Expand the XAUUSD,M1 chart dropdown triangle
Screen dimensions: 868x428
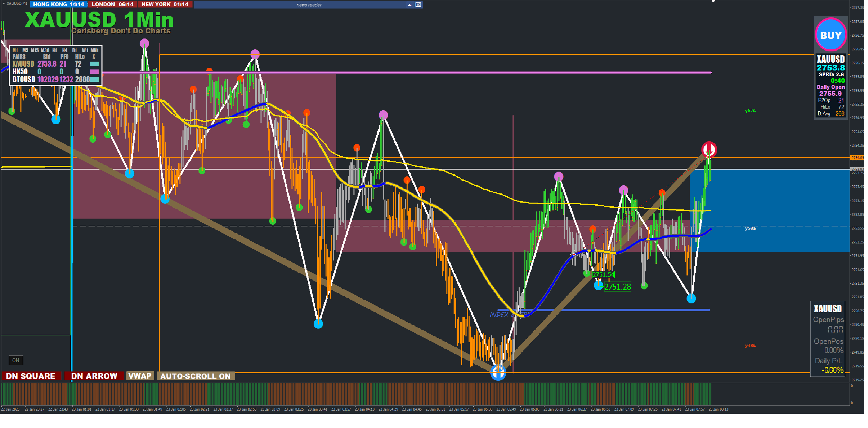(x=4, y=3)
